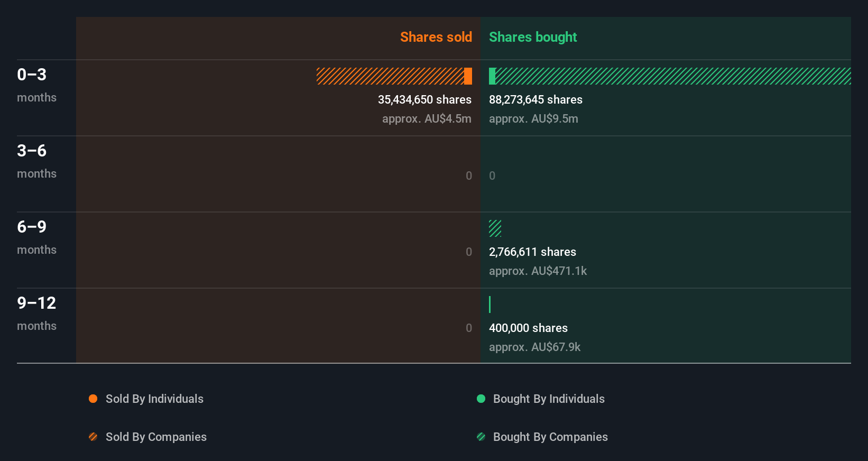Click the hatched orange sold bar for 0–3 months
The image size is (868, 461).
(x=390, y=76)
